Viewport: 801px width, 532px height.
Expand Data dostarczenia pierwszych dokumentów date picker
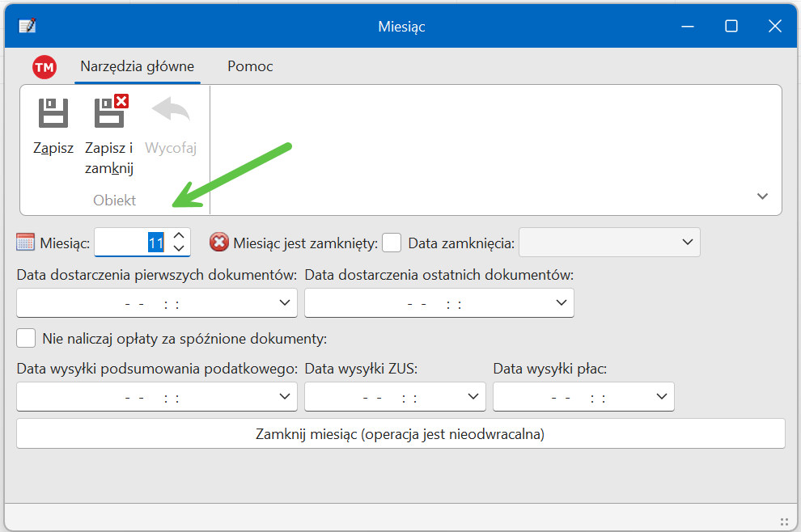pyautogui.click(x=285, y=302)
